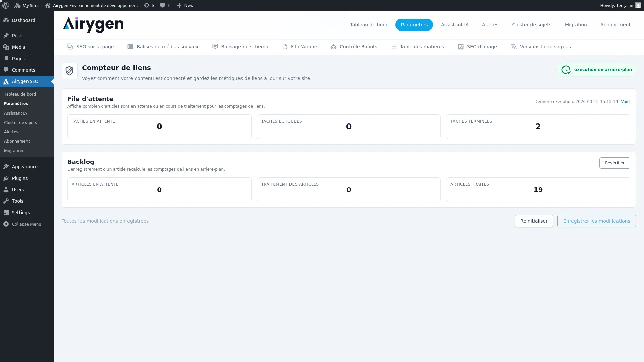Click the Balisage de schéma icon
Image resolution: width=644 pixels, height=362 pixels.
pos(215,47)
